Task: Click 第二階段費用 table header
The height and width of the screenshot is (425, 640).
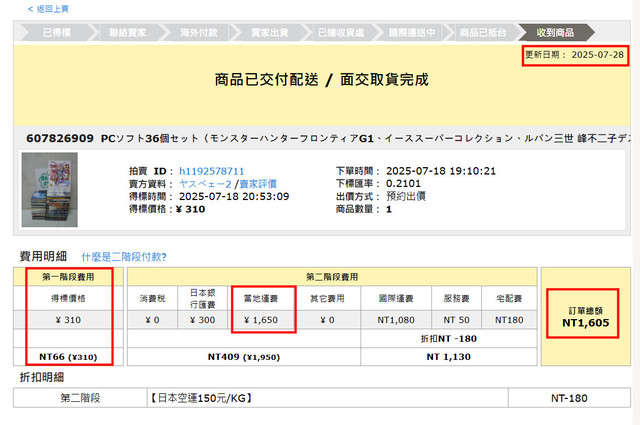Action: (332, 277)
